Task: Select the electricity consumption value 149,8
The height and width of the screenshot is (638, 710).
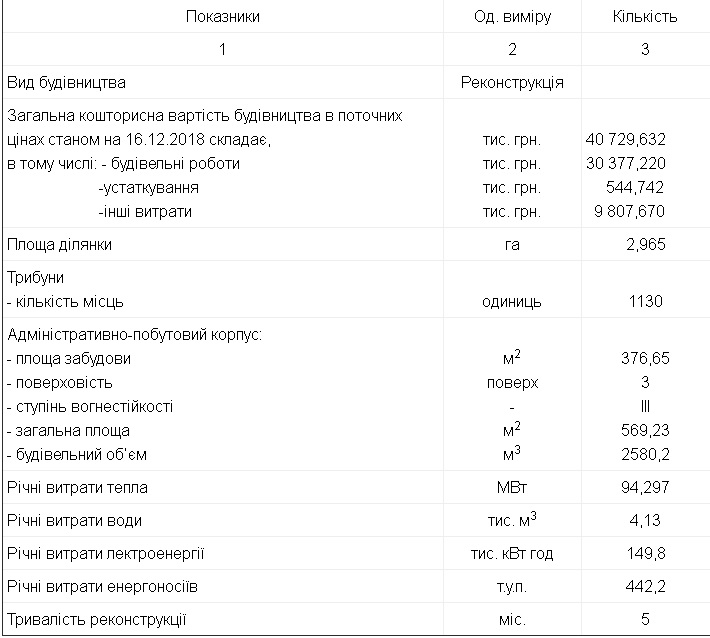Action: tap(644, 553)
